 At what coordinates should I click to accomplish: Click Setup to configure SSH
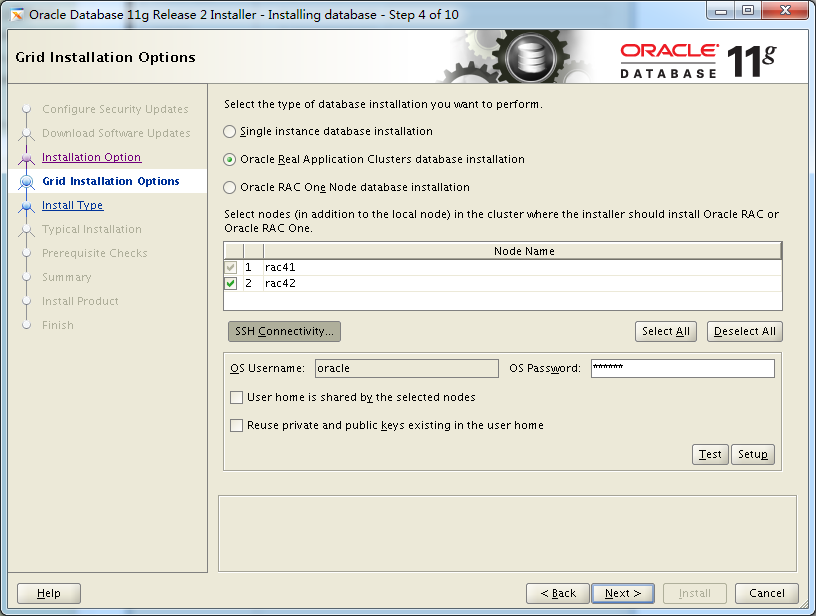(753, 454)
